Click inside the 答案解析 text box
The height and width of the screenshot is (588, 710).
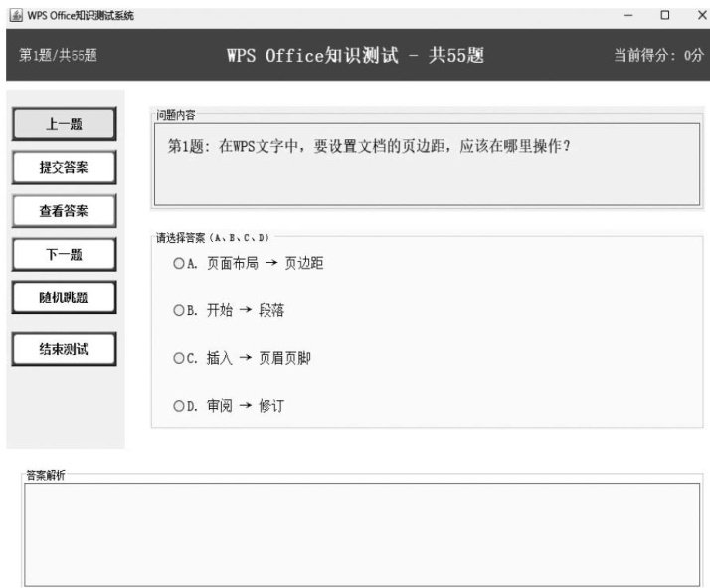coord(362,533)
